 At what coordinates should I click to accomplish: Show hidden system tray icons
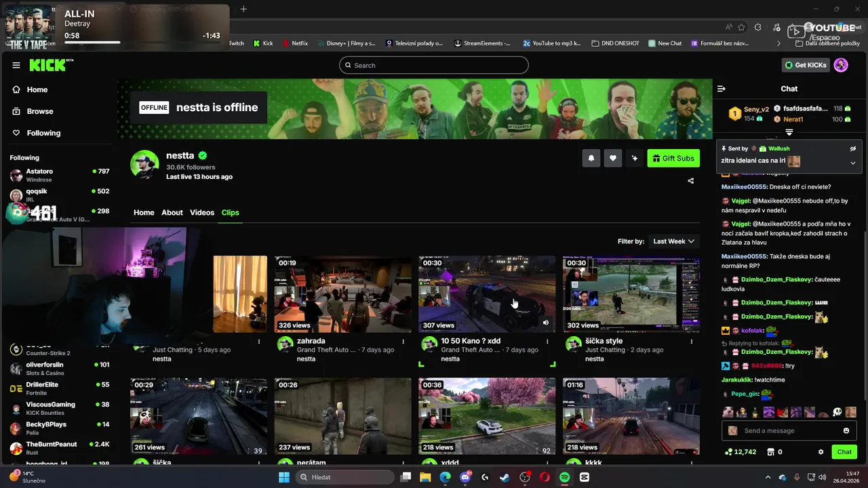coord(768,477)
